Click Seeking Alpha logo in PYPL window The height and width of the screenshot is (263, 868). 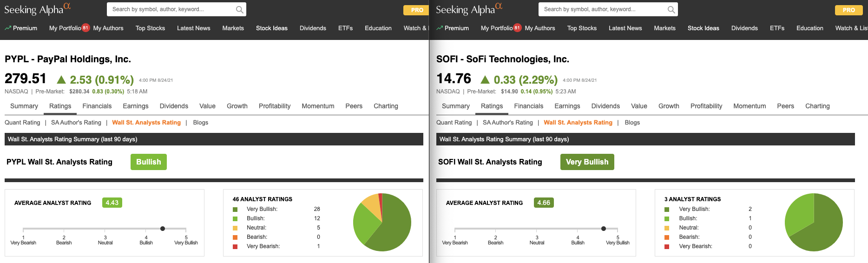tap(38, 9)
